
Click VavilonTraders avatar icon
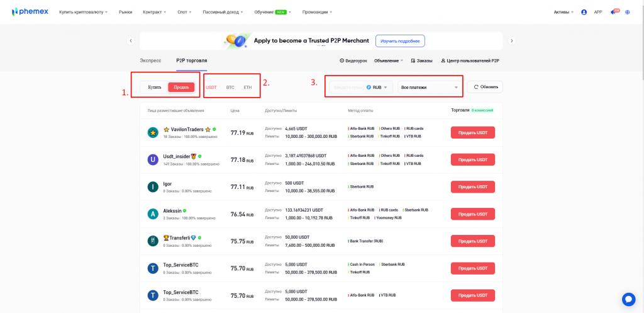pos(153,132)
